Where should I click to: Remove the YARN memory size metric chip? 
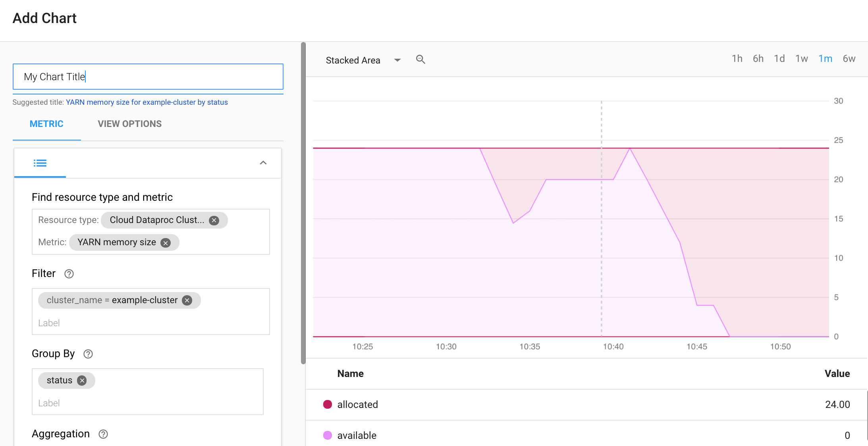pyautogui.click(x=166, y=243)
